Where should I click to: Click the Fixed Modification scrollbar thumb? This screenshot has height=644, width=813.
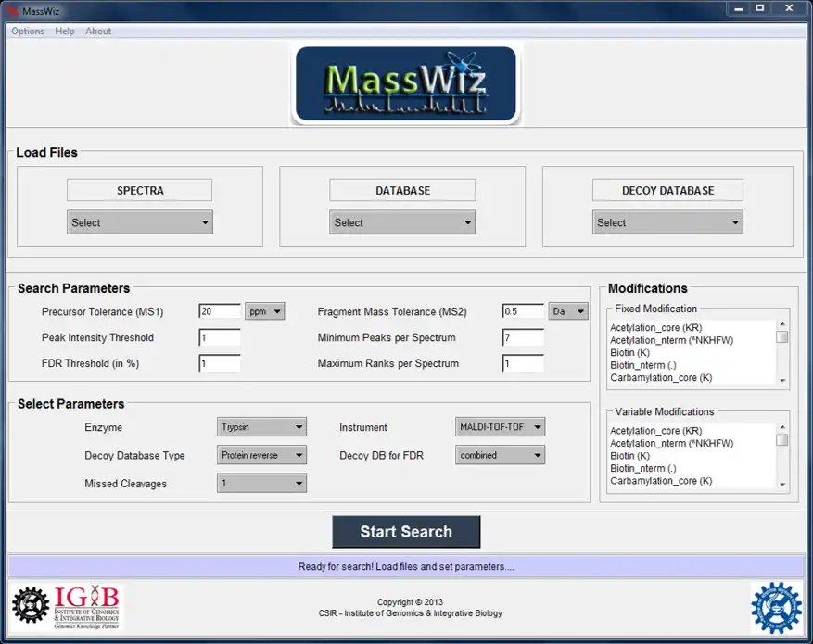pos(782,336)
